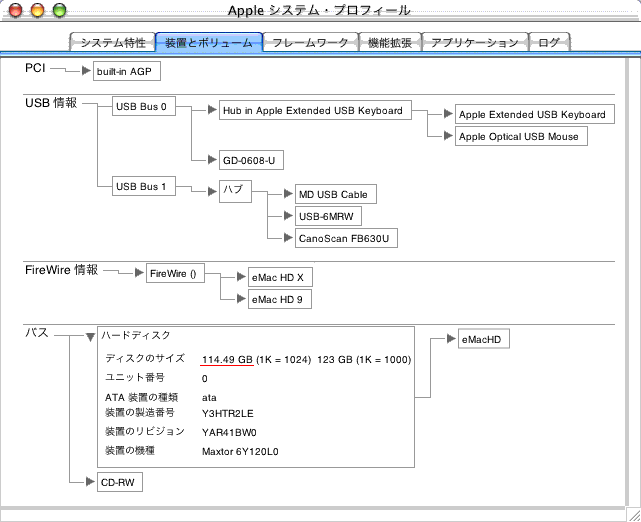This screenshot has width=641, height=522.
Task: Click the 114.49 GB disk size value
Action: pos(227,359)
